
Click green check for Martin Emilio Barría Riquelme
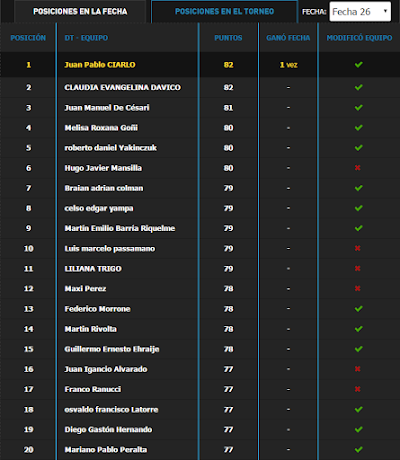(x=359, y=228)
